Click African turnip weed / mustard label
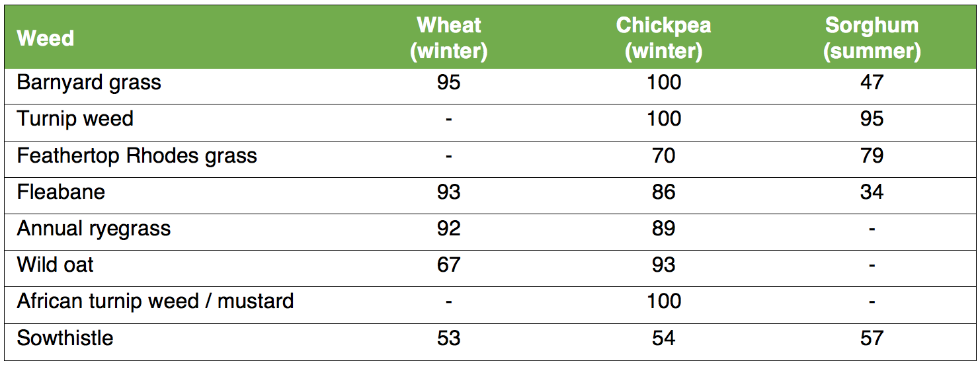This screenshot has width=980, height=365. (x=155, y=302)
